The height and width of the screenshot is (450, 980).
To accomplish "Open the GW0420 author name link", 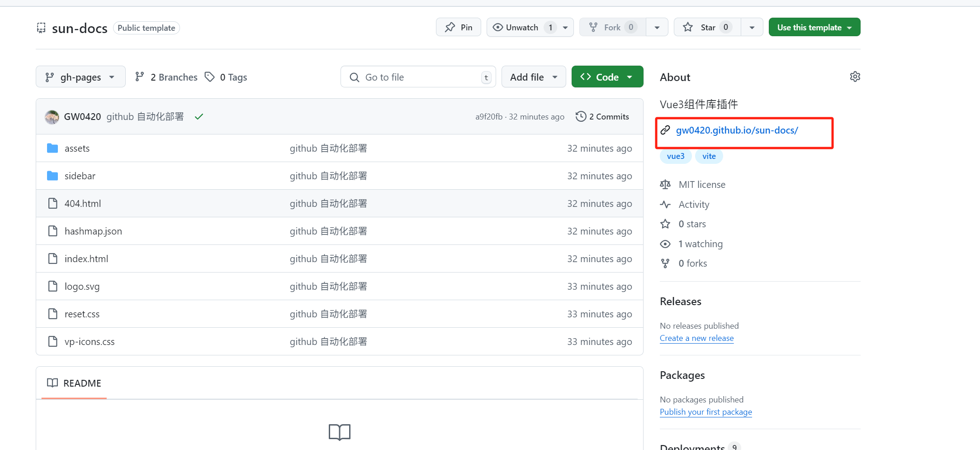I will click(82, 117).
